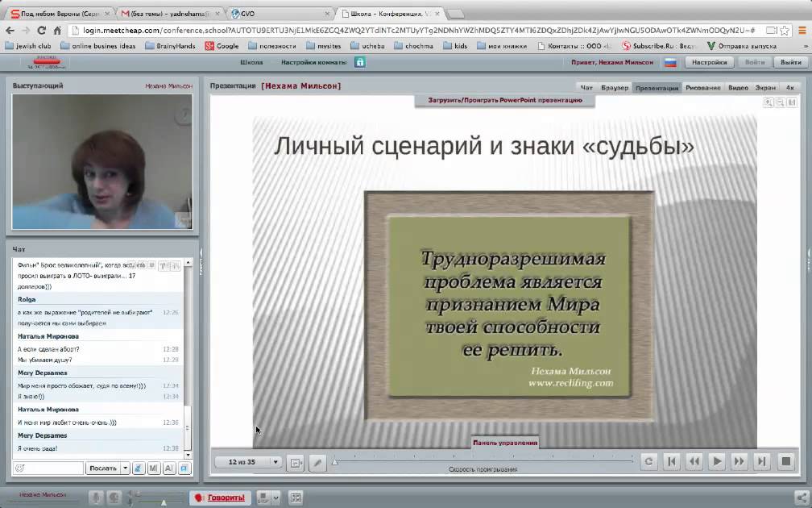The image size is (812, 508).
Task: Switch to the GVO browser tab
Action: coord(280,14)
